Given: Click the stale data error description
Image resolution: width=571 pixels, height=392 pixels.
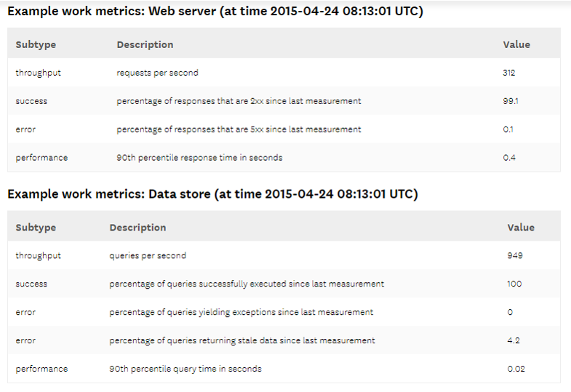Looking at the screenshot, I should [242, 340].
